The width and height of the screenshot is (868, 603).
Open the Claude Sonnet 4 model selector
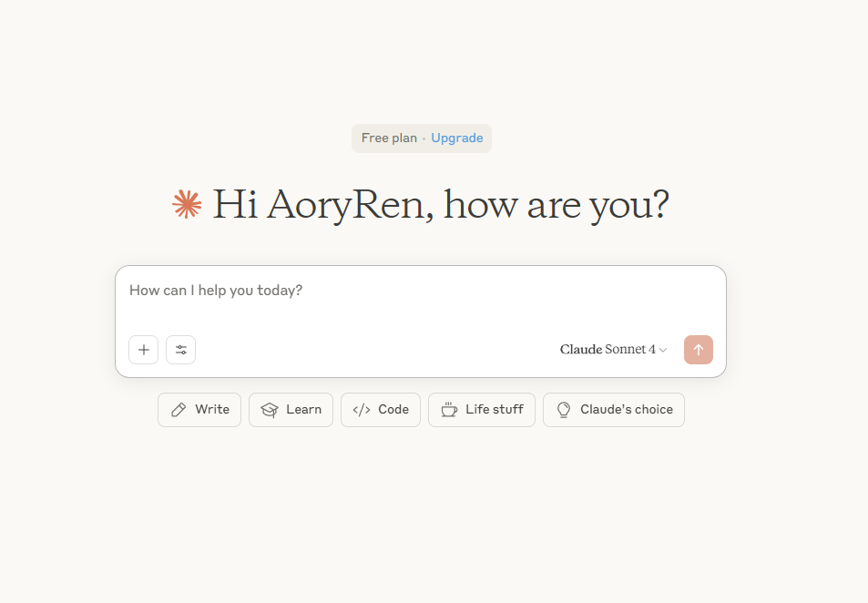click(x=608, y=350)
